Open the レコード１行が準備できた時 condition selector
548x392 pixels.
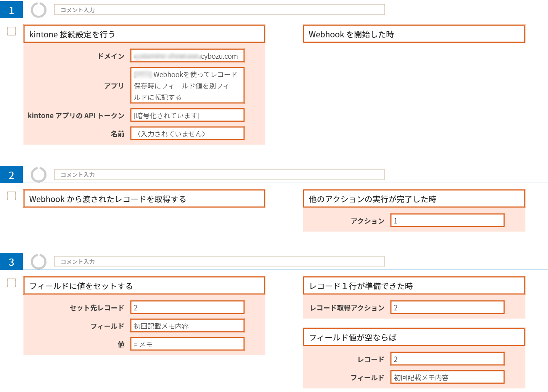[414, 286]
